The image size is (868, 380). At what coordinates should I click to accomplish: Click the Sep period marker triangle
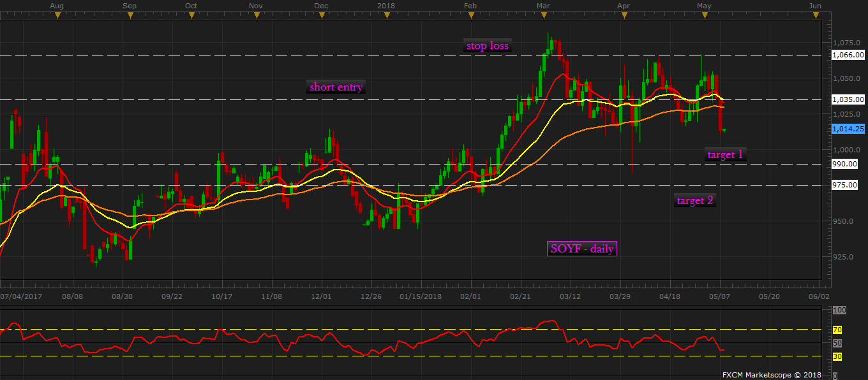pyautogui.click(x=130, y=15)
